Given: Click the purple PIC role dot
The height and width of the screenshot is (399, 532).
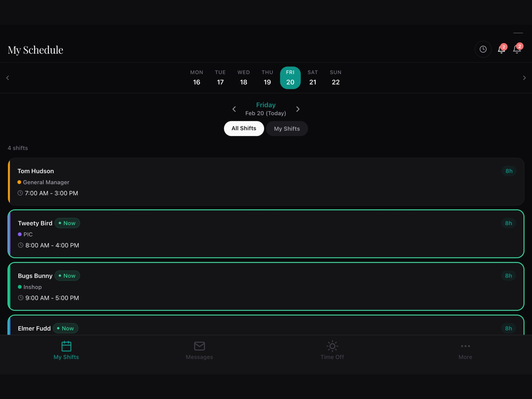Looking at the screenshot, I should click(x=20, y=234).
